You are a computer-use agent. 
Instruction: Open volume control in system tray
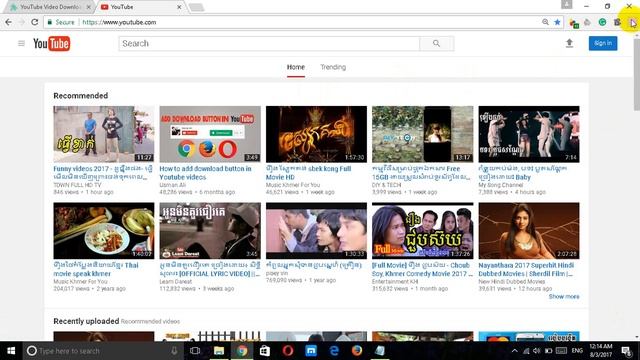(x=537, y=351)
